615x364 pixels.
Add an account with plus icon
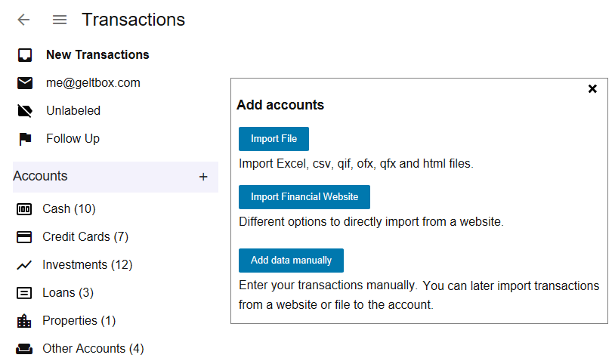click(203, 177)
